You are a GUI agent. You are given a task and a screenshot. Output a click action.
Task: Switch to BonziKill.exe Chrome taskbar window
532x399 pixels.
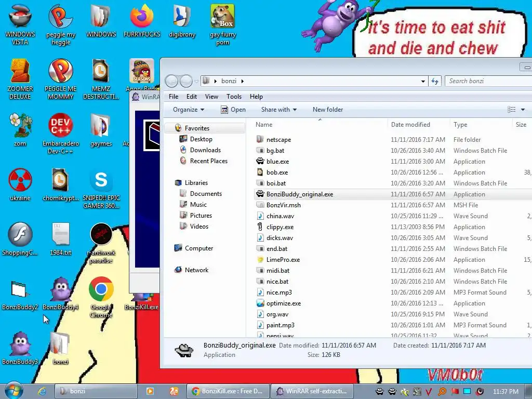coord(228,391)
